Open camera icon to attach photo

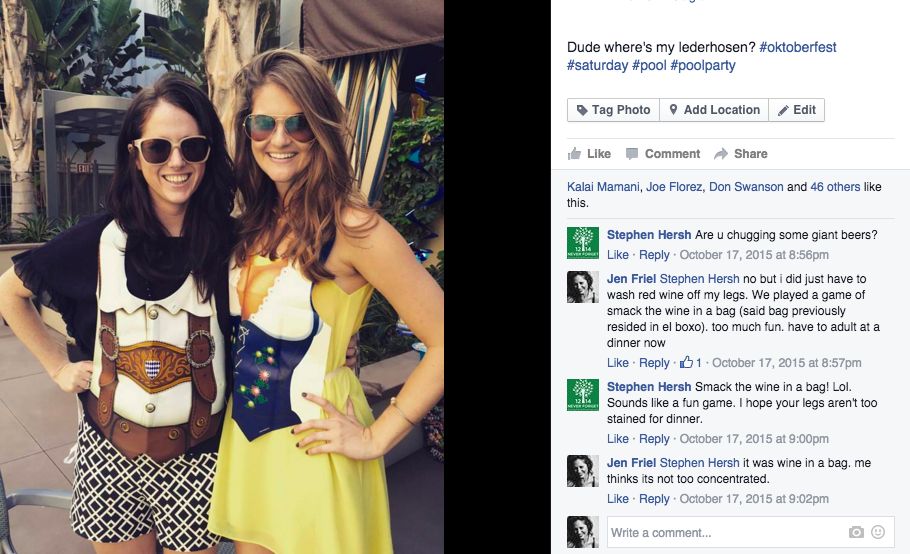pos(856,532)
